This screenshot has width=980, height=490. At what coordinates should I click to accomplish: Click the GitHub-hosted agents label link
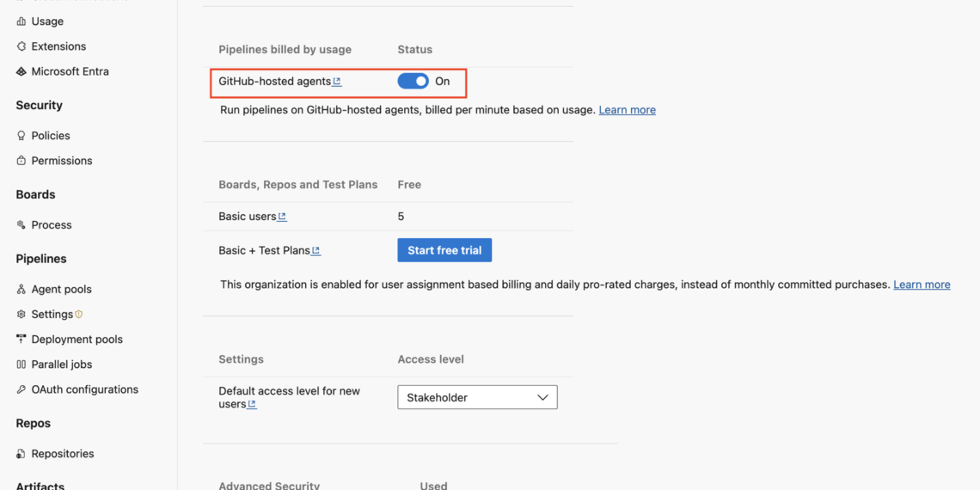[274, 82]
